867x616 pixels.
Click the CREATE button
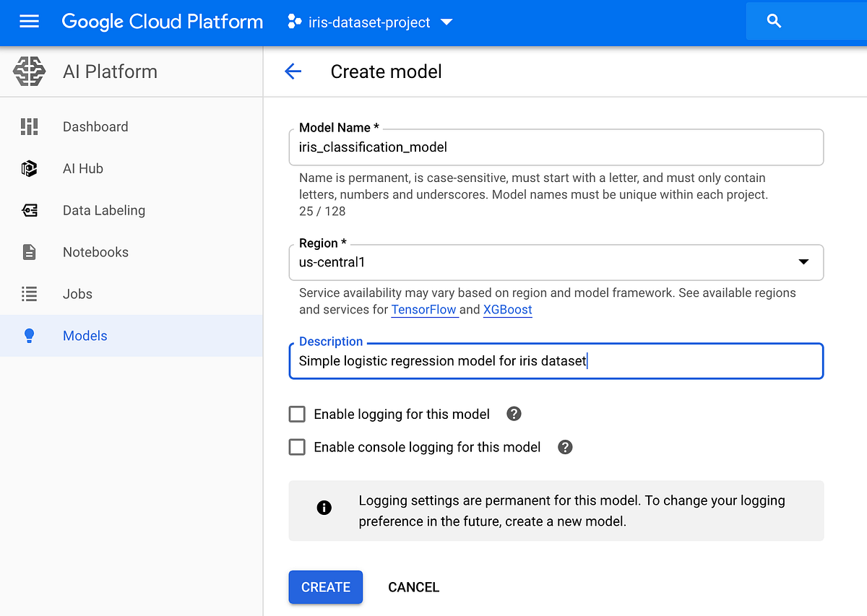(x=325, y=587)
